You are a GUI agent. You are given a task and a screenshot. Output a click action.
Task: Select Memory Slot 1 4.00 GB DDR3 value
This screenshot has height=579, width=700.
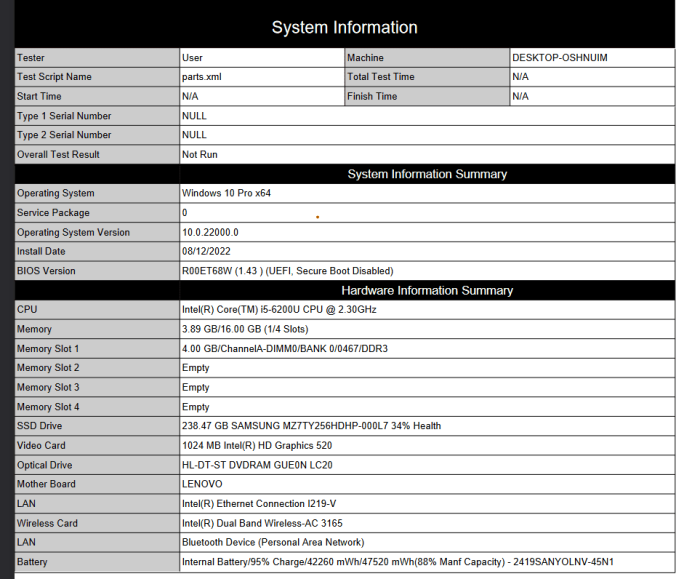(285, 349)
